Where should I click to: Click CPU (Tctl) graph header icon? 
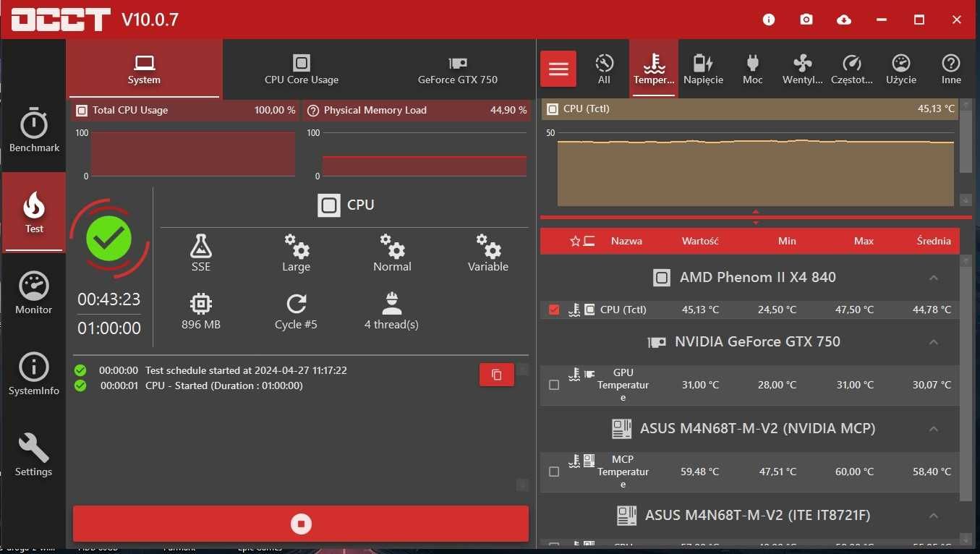pyautogui.click(x=552, y=109)
